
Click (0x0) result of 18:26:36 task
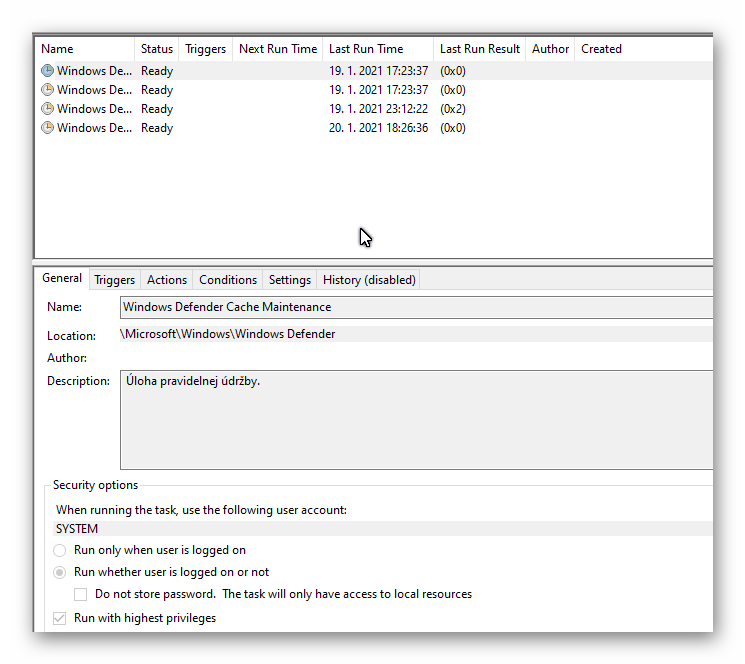[453, 128]
